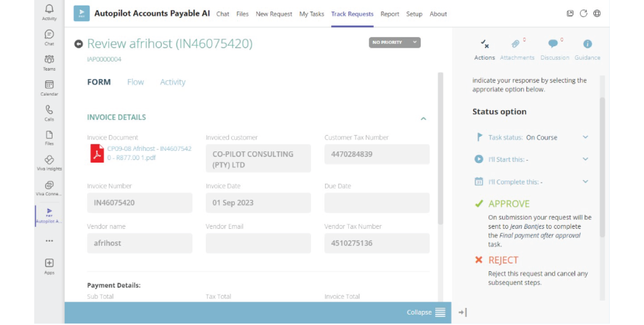Approve the invoice request
Image resolution: width=644 pixels, height=325 pixels.
coord(509,204)
